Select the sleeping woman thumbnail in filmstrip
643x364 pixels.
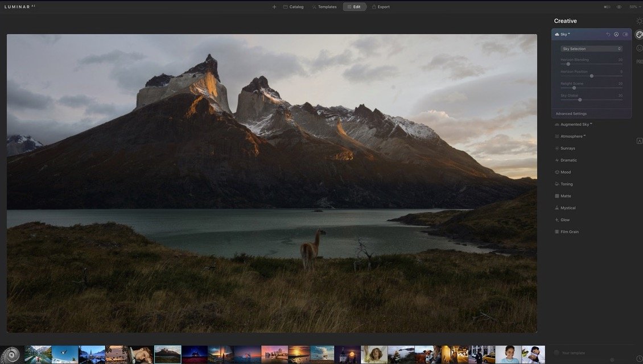(x=141, y=354)
